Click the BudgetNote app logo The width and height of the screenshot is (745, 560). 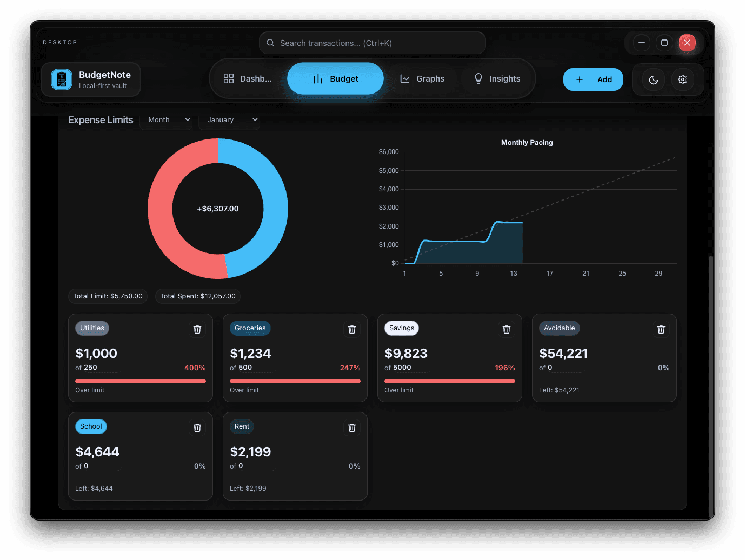click(x=62, y=79)
